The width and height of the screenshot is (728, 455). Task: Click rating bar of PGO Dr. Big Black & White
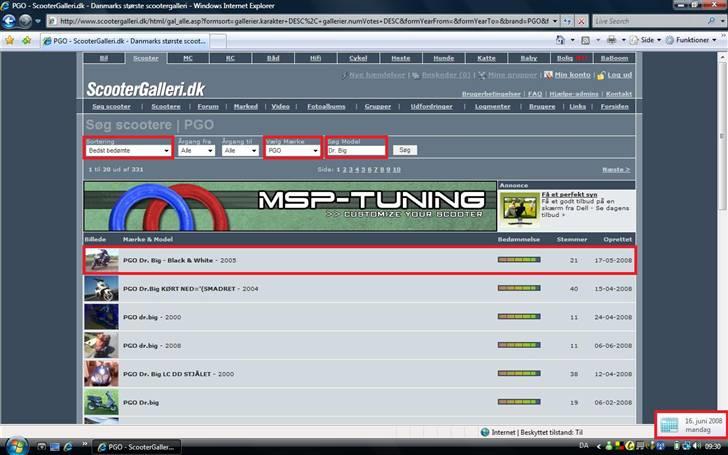(x=517, y=260)
